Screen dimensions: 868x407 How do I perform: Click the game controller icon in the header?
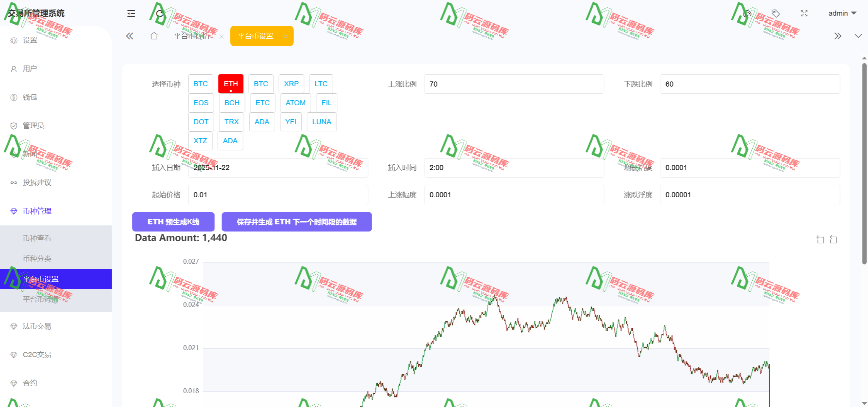click(x=747, y=13)
